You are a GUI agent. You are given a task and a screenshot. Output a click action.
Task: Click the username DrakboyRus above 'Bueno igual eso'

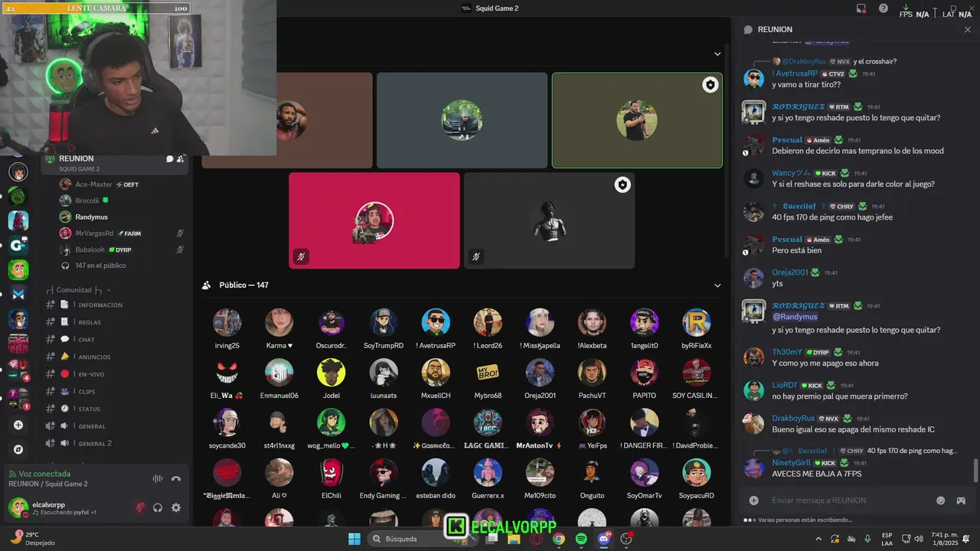(x=792, y=419)
